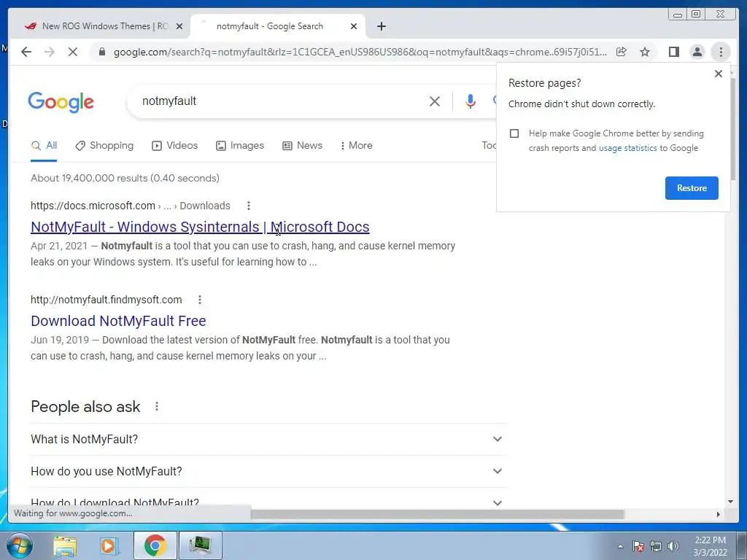Screen dimensions: 747x560
Task: Stop loading the page with the X button
Action: click(x=73, y=52)
